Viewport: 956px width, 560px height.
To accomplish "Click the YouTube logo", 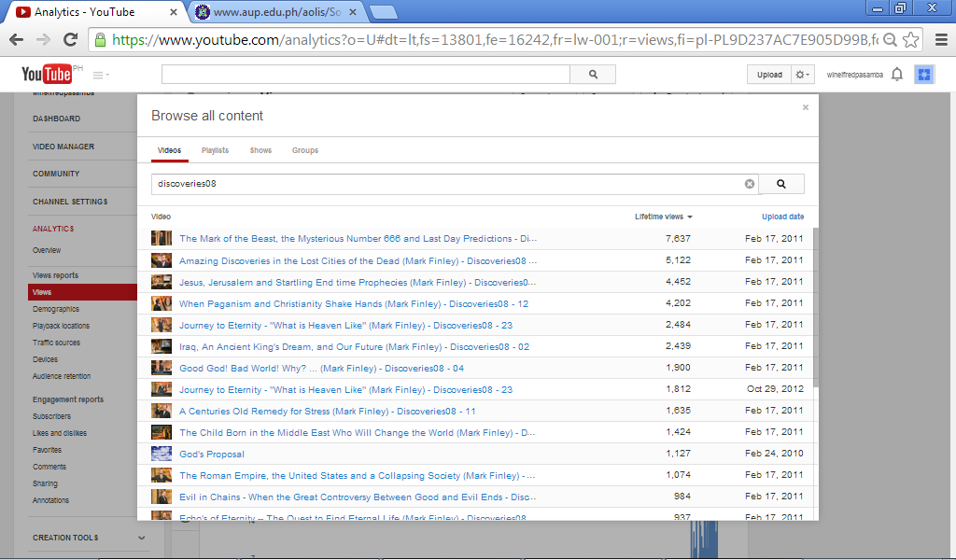I will (47, 75).
